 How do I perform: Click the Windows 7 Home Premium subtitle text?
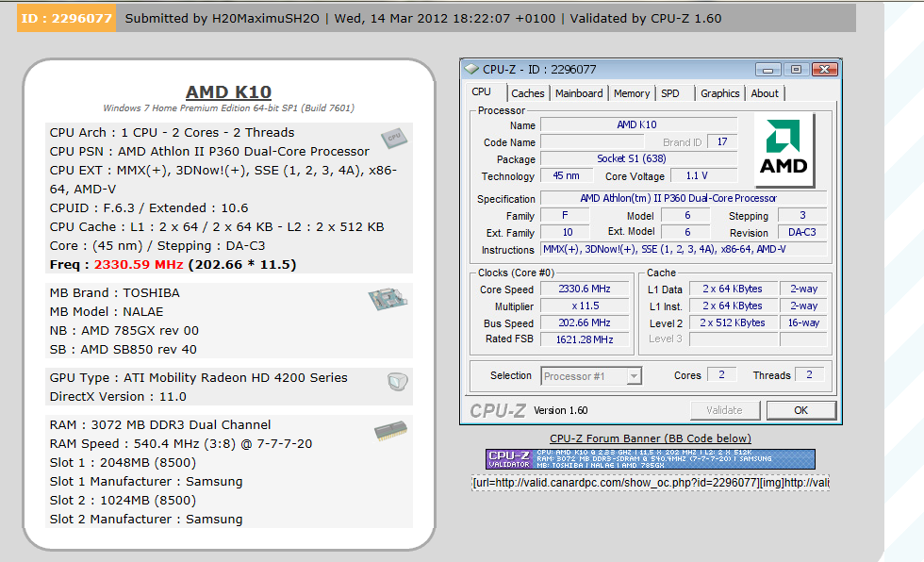(228, 107)
